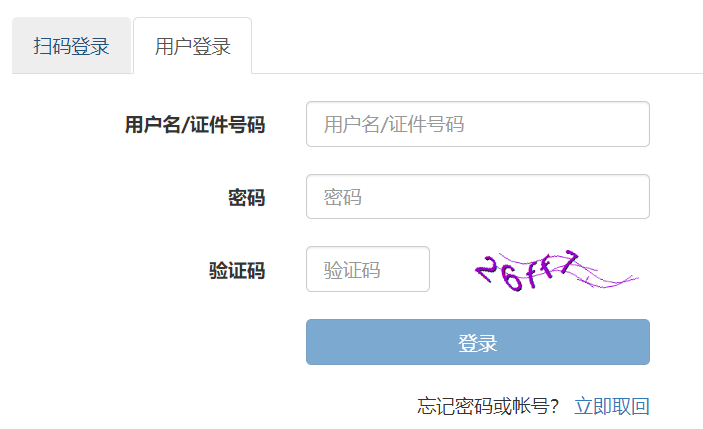Select the 用户登录 tab

click(x=192, y=46)
